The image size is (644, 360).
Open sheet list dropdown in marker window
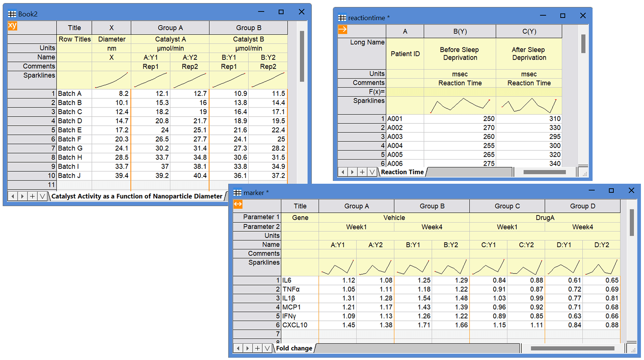[267, 348]
